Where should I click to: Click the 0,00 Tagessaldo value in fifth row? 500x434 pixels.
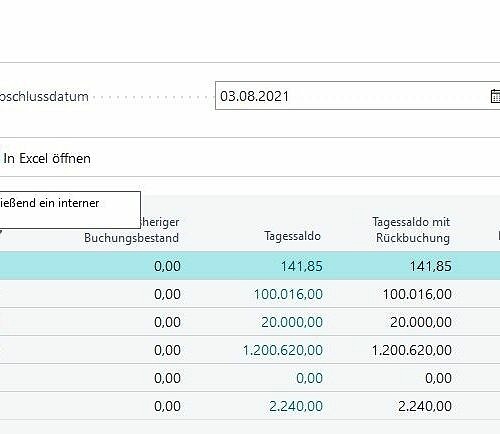point(309,378)
